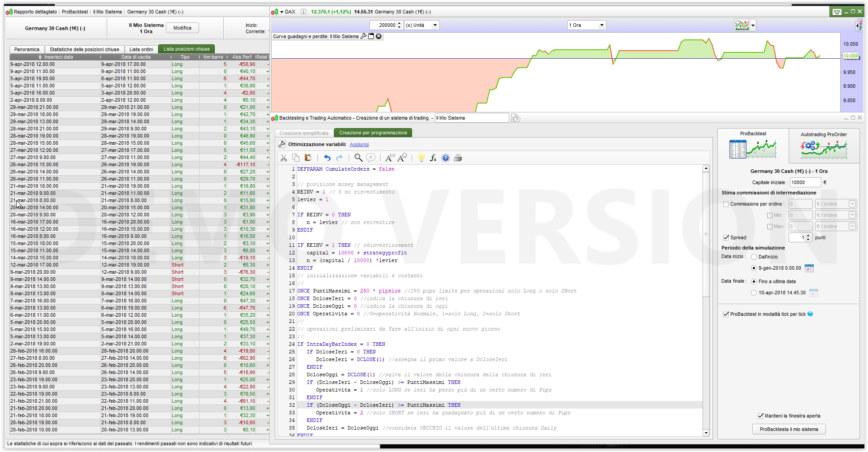Print the code using the printer icon

[458, 158]
